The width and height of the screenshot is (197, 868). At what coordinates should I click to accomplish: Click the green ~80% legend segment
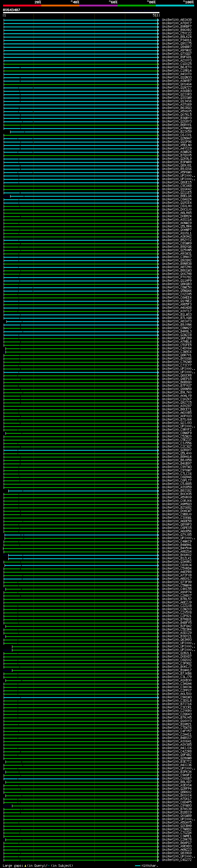(x=137, y=6)
